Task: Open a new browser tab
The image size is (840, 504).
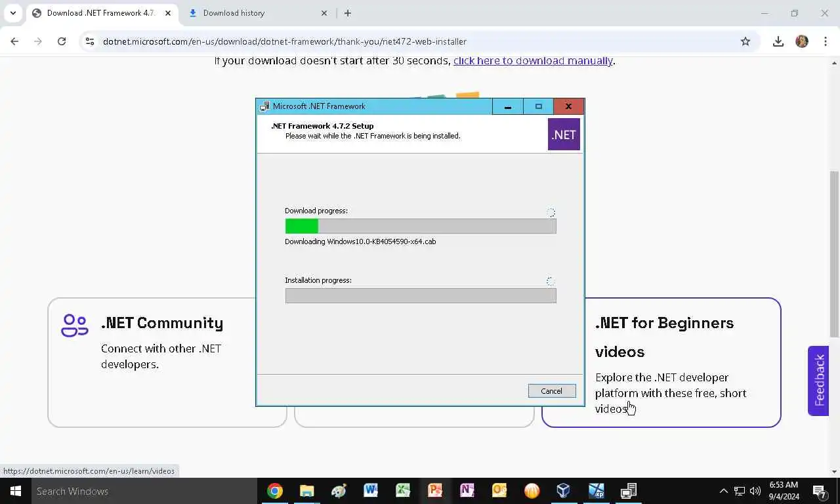Action: tap(348, 13)
